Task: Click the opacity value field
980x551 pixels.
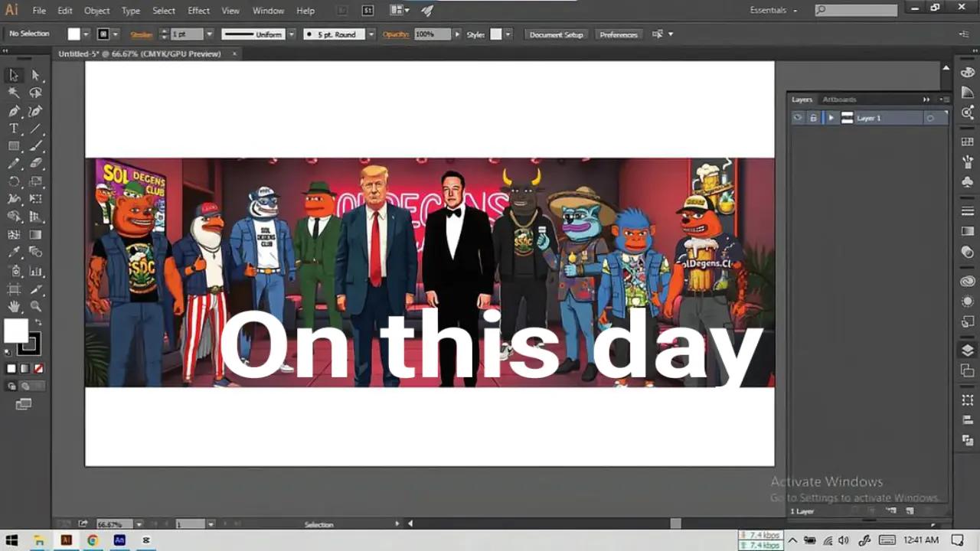Action: click(x=433, y=34)
